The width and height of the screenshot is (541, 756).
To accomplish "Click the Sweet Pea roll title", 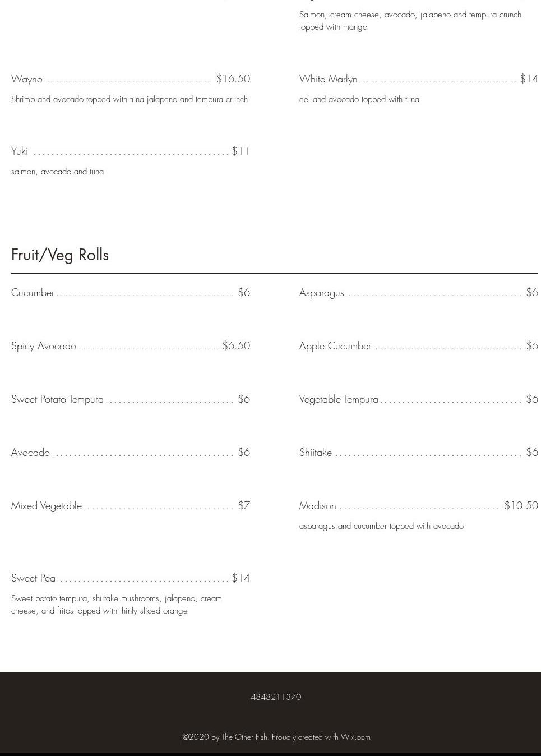I will pos(33,578).
